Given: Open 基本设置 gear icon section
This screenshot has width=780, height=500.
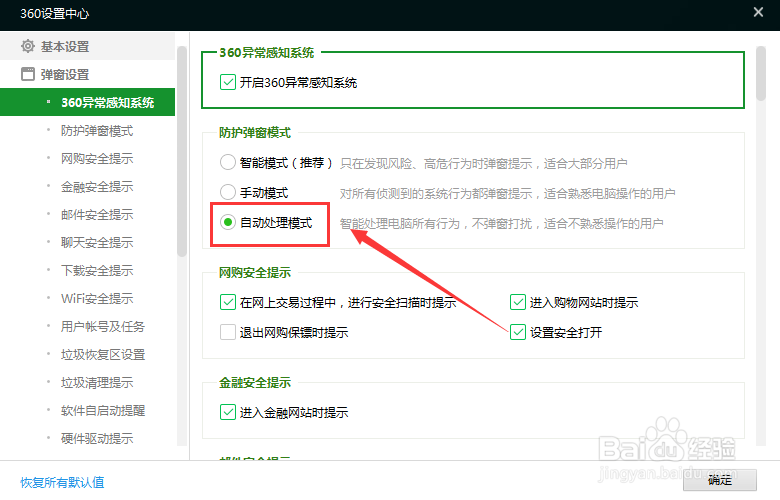Looking at the screenshot, I should 28,46.
